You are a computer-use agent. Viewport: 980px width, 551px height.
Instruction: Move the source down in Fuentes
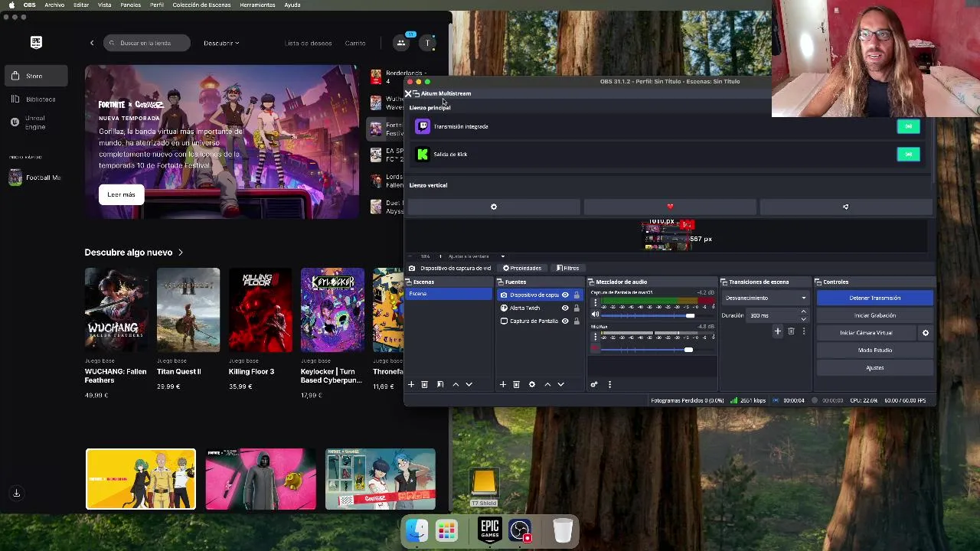[561, 384]
